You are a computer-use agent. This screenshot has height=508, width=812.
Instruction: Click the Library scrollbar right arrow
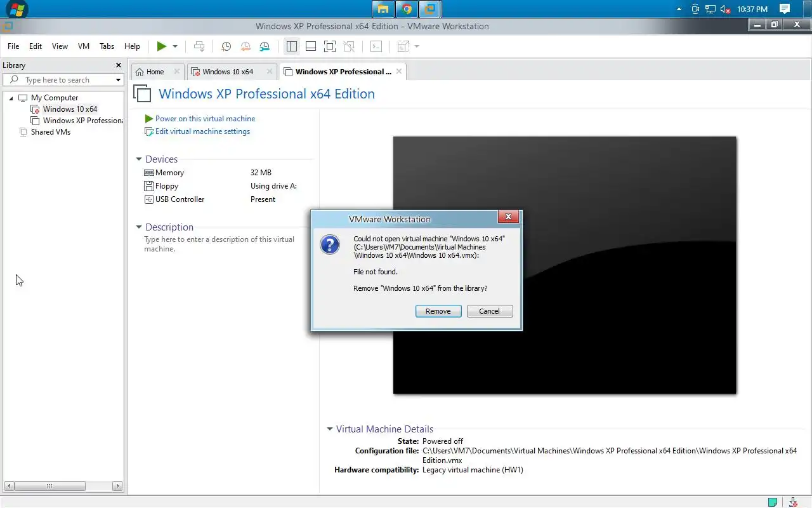click(117, 486)
